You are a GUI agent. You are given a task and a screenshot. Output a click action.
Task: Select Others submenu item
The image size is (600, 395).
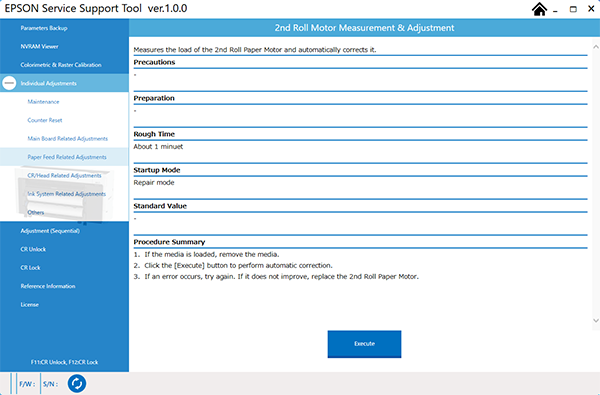36,212
